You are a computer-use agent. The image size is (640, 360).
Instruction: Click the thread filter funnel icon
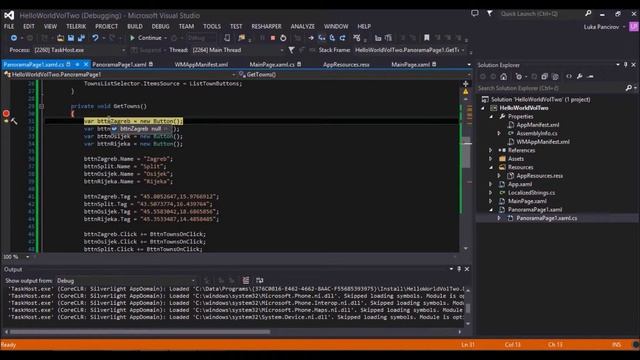click(x=291, y=50)
